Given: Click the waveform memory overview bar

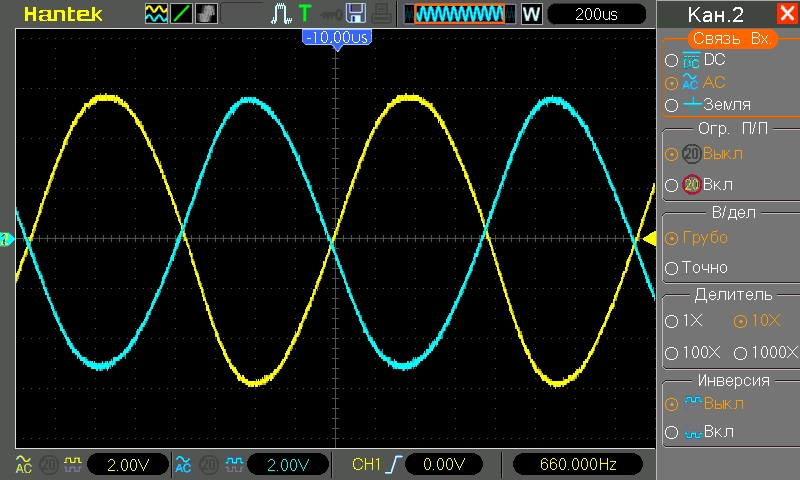Looking at the screenshot, I should tap(459, 14).
